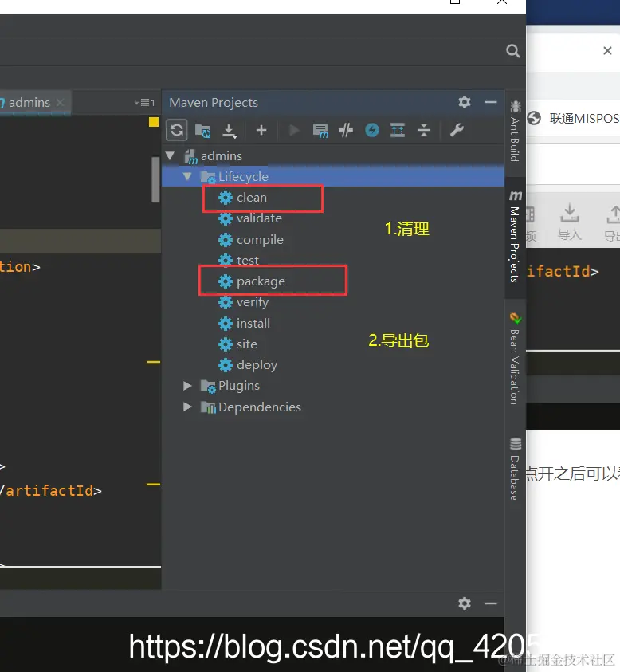
Task: Click the Plugins folder label
Action: coord(239,386)
